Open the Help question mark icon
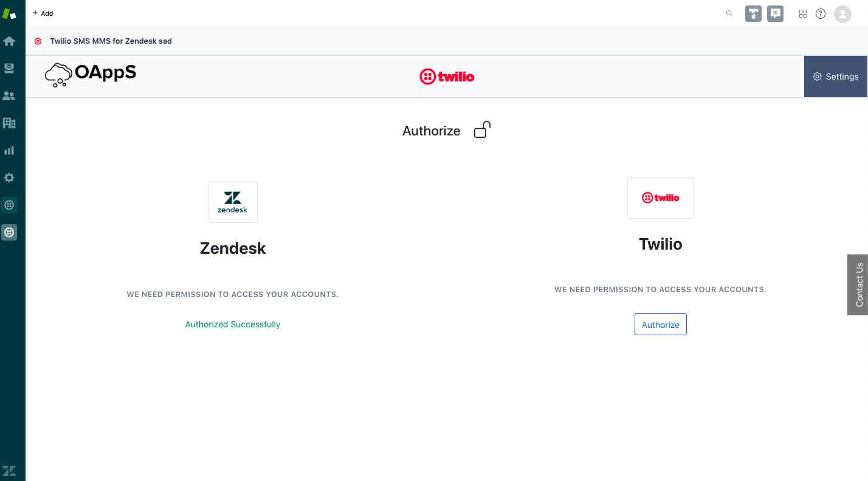This screenshot has width=868, height=481. point(821,13)
